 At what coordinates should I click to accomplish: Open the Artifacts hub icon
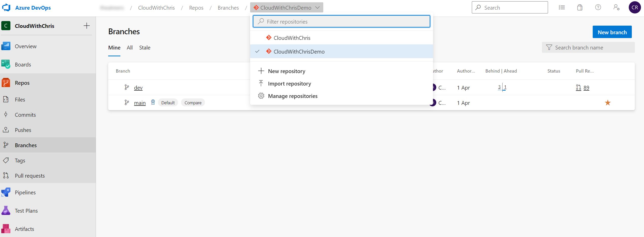(x=6, y=229)
